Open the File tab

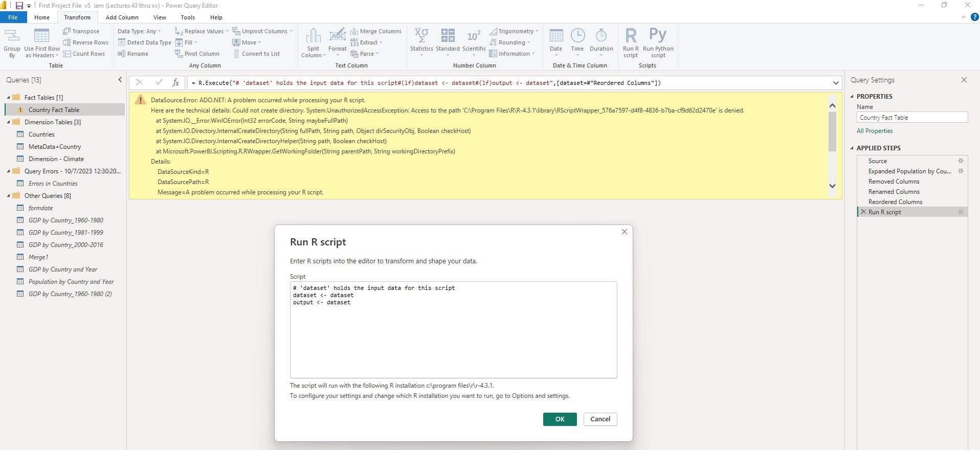(x=13, y=17)
